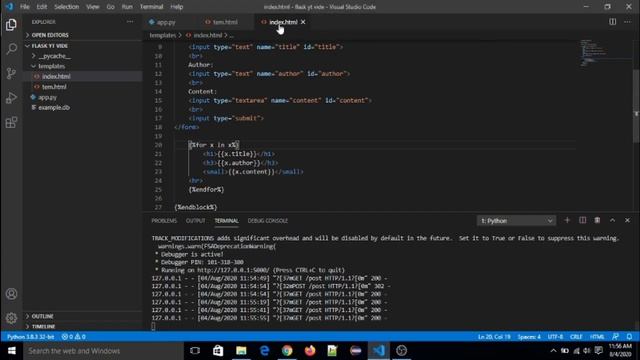Screen dimensions: 640x360
Task: Split the terminal panel
Action: [x=582, y=220]
